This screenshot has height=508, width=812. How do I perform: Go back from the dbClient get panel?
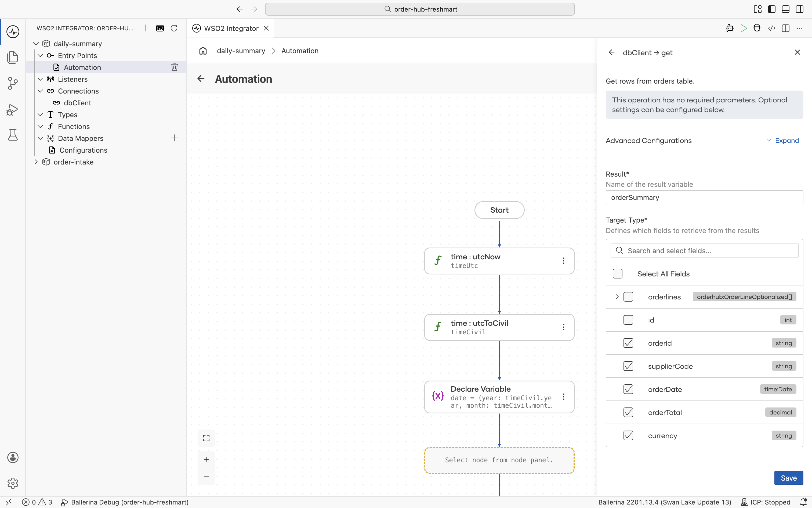(x=612, y=52)
